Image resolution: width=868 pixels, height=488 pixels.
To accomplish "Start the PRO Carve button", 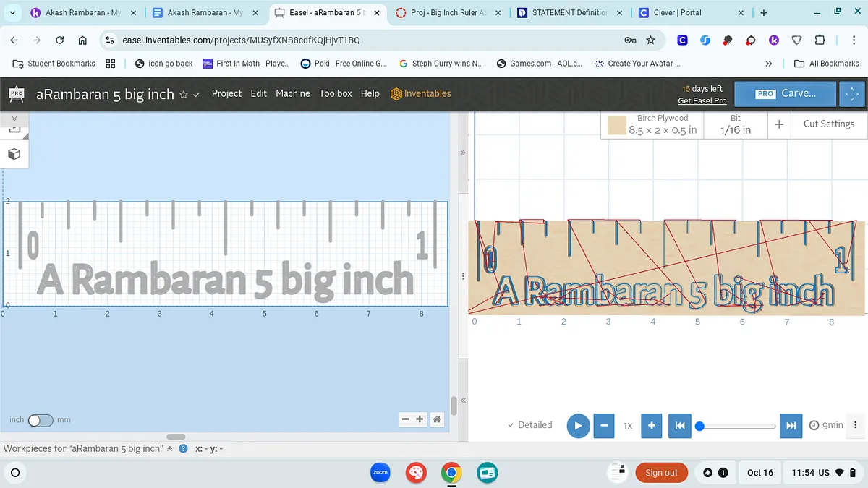I will (786, 94).
